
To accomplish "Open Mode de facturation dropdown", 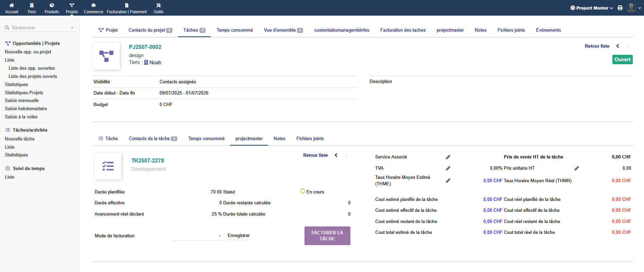I will [197, 236].
